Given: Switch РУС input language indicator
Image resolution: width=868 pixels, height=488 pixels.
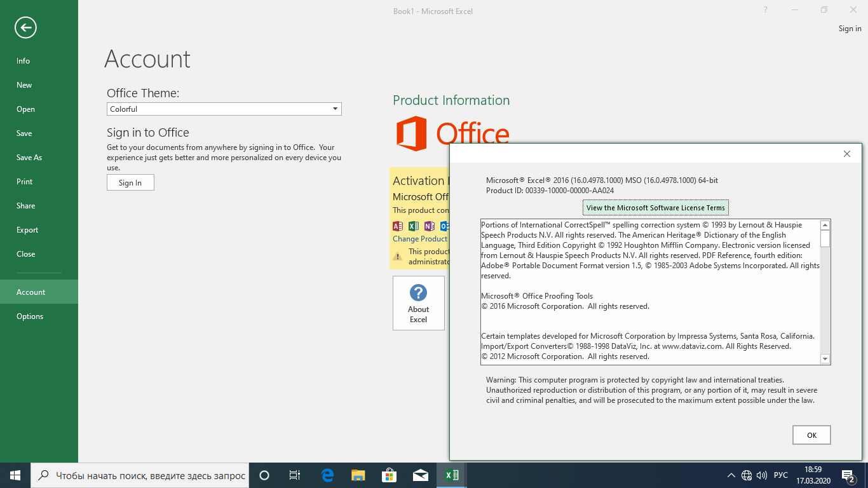Looking at the screenshot, I should [x=781, y=475].
